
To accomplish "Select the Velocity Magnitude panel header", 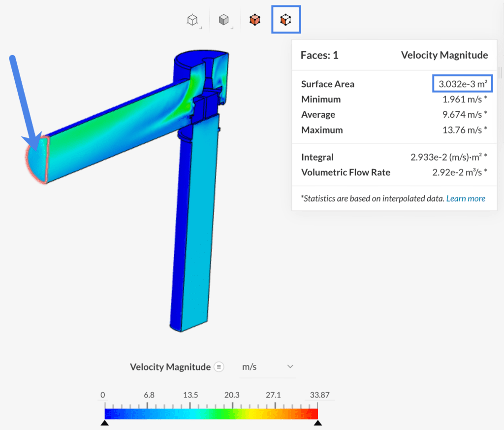I will click(444, 55).
